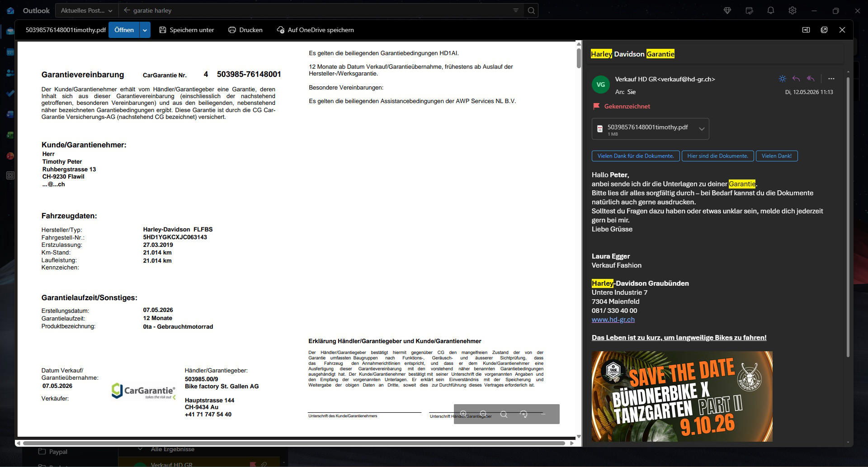Open the www.hd-gr.ch link

[613, 320]
